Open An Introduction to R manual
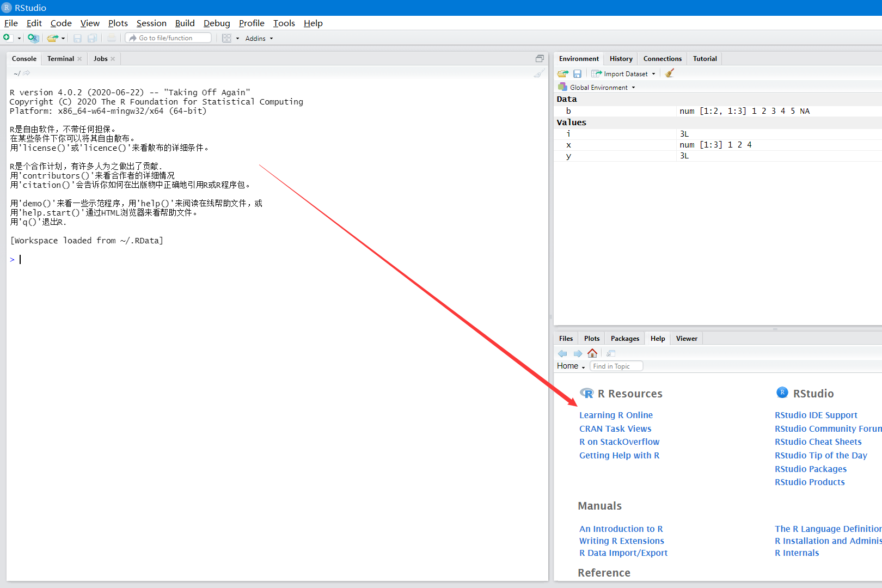This screenshot has width=882, height=588. (621, 529)
